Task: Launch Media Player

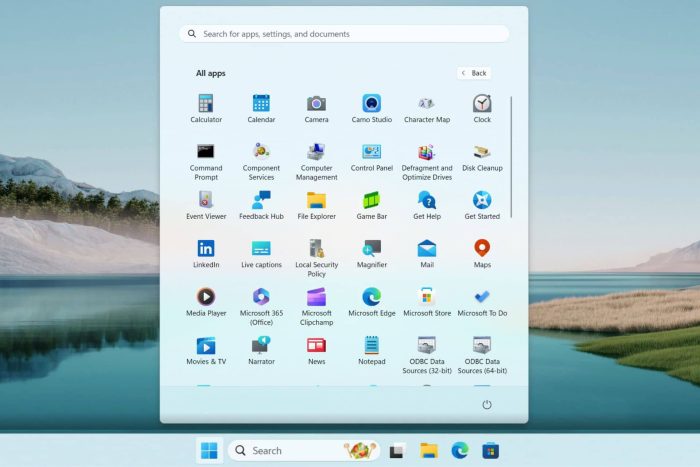Action: [206, 302]
